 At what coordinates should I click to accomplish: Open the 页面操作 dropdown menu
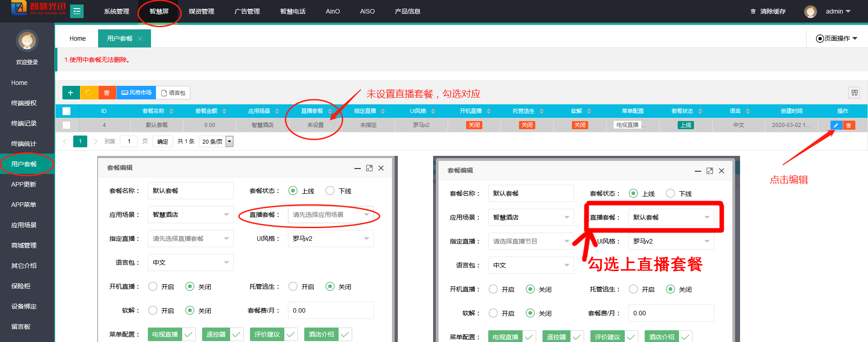tap(836, 38)
